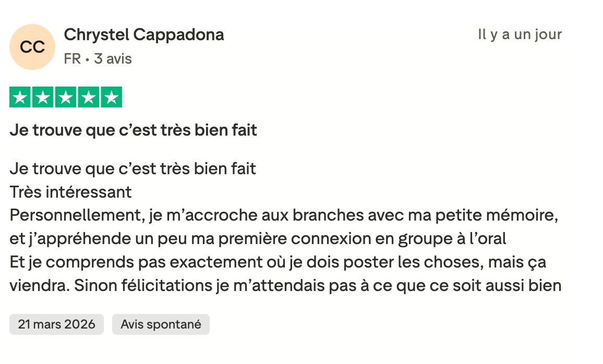The height and width of the screenshot is (364, 603).
Task: Open Chrystel Cappadona's profile name
Action: [144, 35]
